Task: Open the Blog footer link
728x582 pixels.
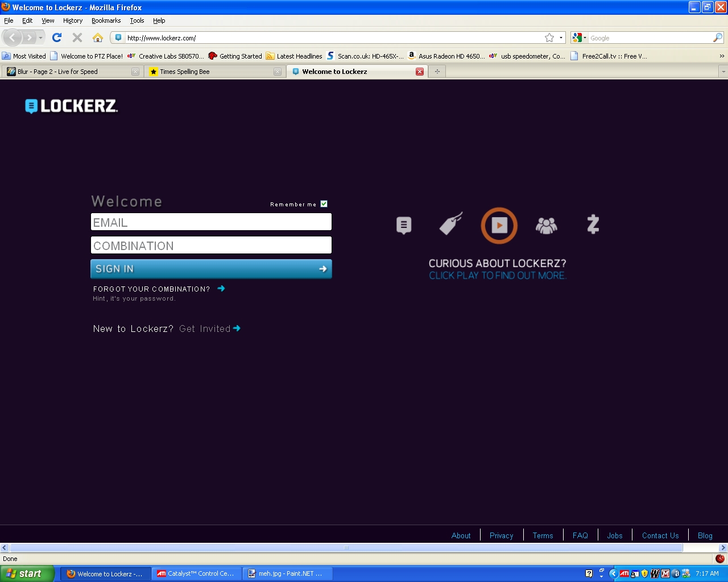Action: pos(705,535)
